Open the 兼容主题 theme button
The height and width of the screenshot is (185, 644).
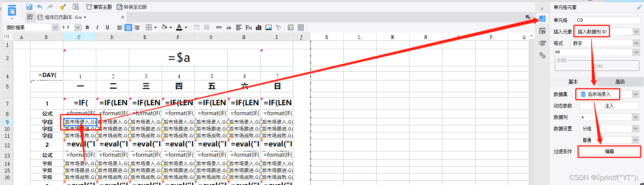click(99, 7)
